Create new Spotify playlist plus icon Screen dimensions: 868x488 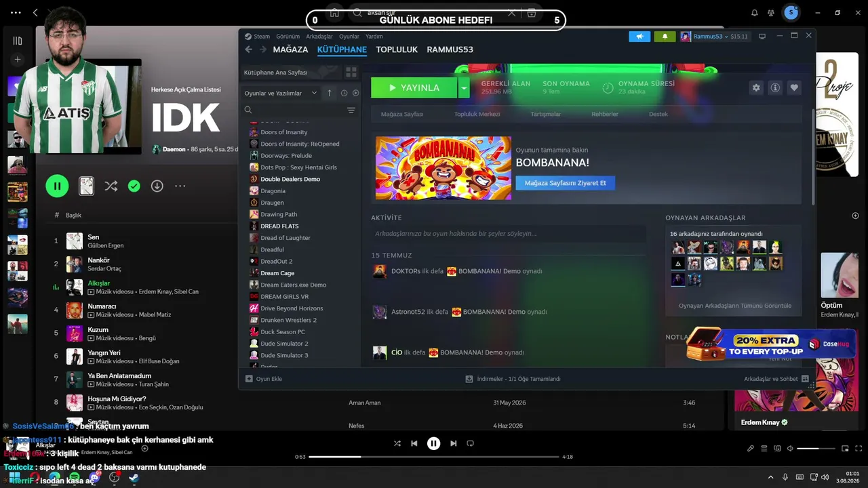coord(18,60)
